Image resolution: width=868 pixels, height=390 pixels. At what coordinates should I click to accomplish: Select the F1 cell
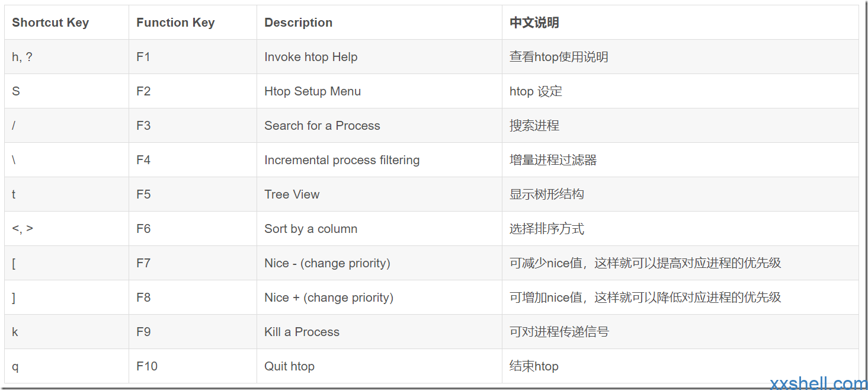tap(193, 57)
